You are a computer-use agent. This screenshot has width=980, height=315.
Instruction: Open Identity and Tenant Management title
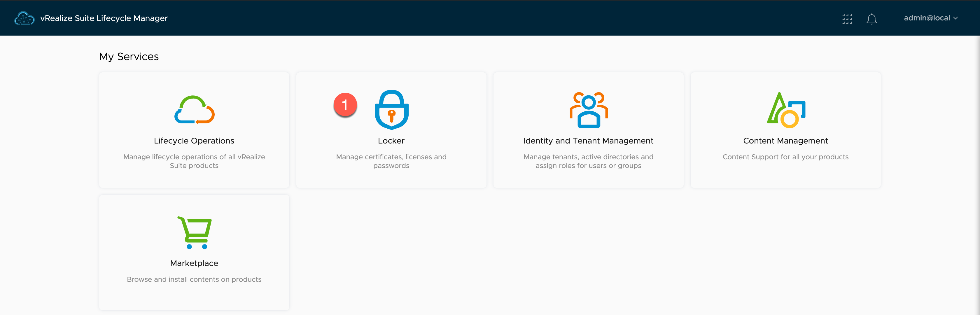(x=588, y=141)
